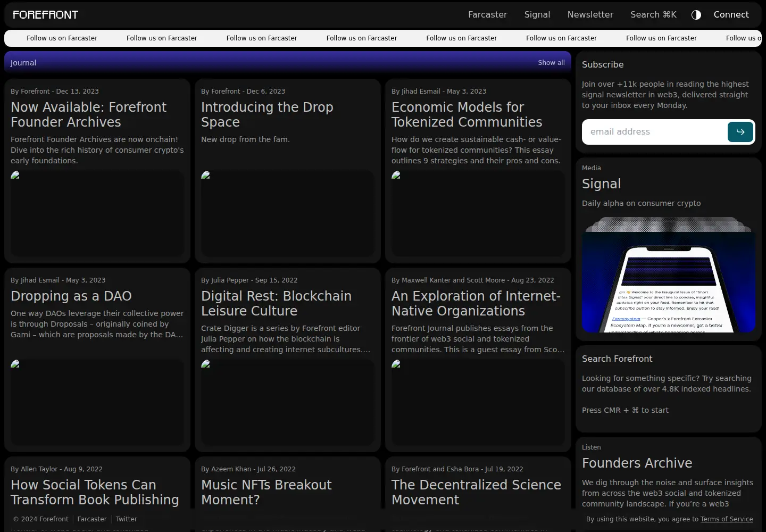Open article Dropping as a DAO
This screenshot has height=532, width=766.
point(71,296)
